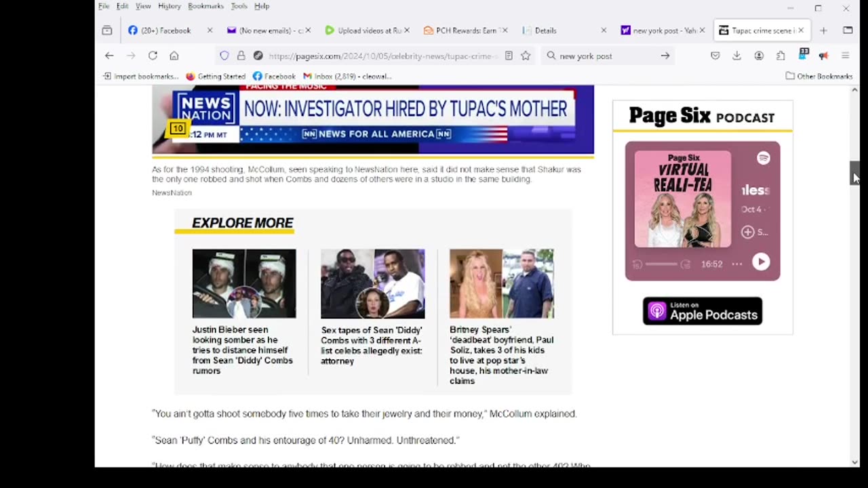Seek on the podcast progress bar
The image size is (868, 488).
click(x=661, y=264)
